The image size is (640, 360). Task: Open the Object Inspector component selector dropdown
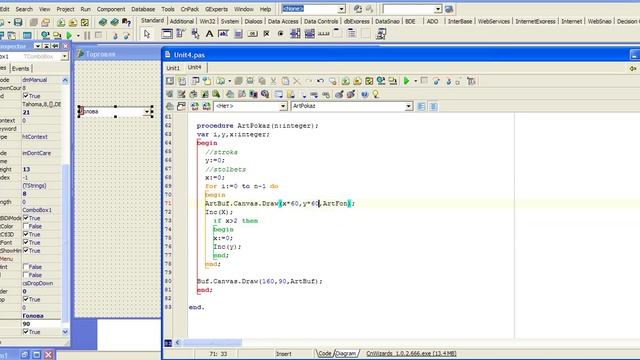coord(64,56)
